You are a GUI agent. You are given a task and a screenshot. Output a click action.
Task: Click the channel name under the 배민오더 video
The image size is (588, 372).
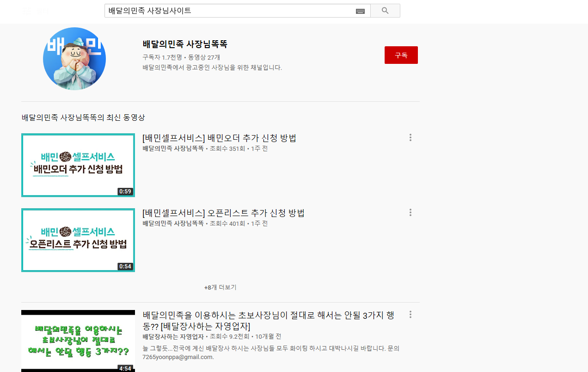(173, 149)
